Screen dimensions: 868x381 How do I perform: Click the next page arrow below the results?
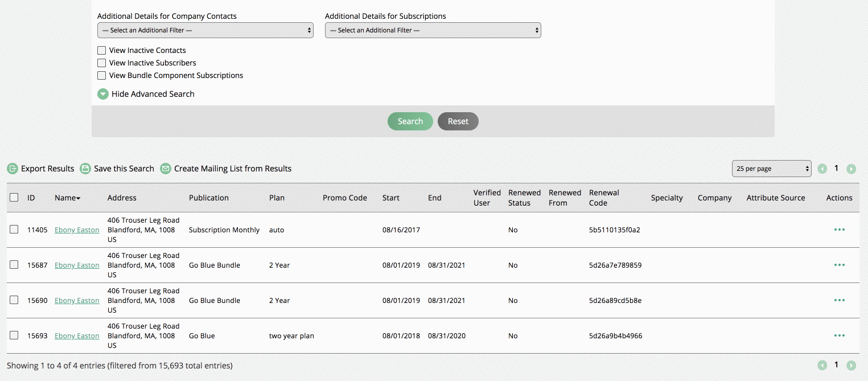click(851, 365)
